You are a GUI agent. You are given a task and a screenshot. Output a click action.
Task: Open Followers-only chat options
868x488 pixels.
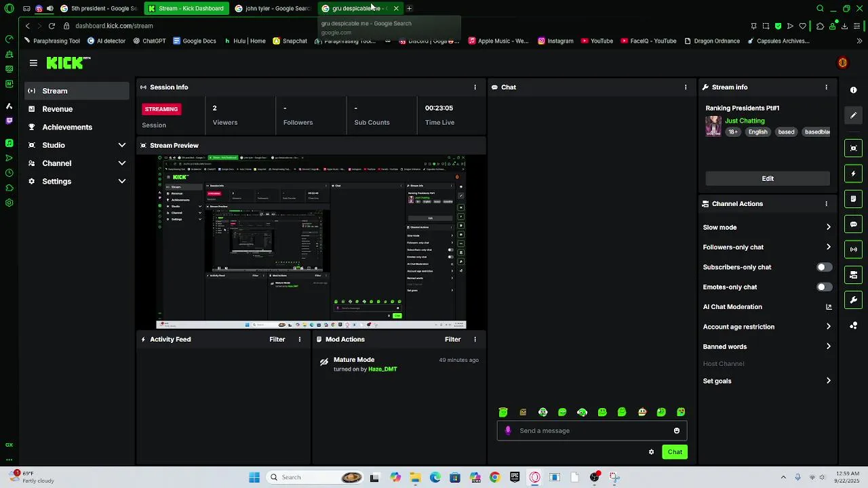click(x=767, y=247)
